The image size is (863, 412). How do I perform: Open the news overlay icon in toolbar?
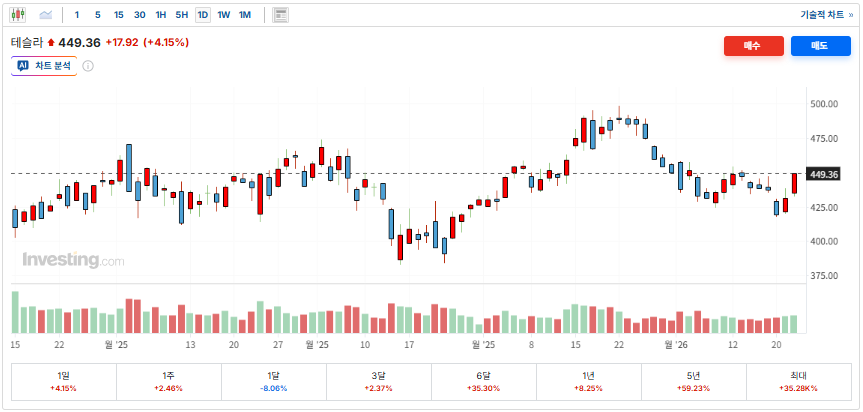281,15
